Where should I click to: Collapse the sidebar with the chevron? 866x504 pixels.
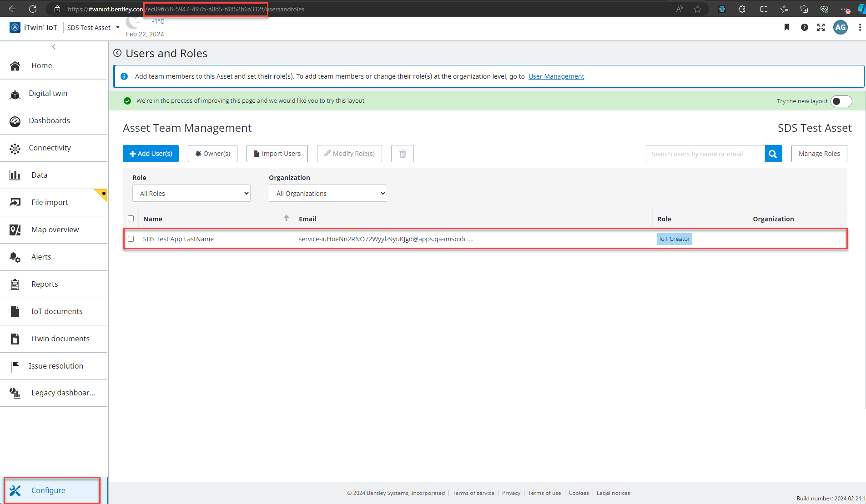54,47
